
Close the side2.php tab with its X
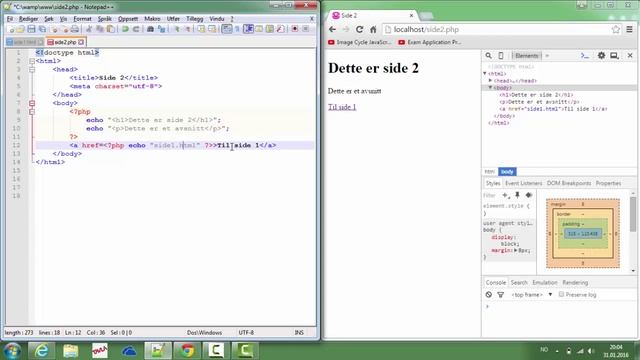[81, 42]
